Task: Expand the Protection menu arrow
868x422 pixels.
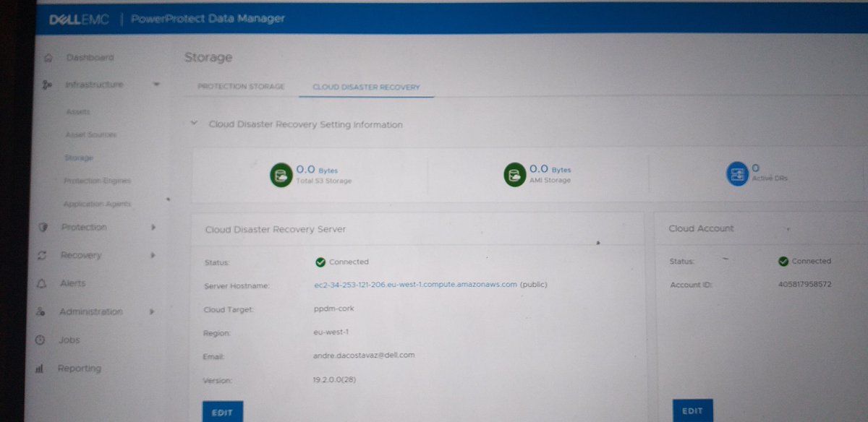Action: pyautogui.click(x=153, y=227)
